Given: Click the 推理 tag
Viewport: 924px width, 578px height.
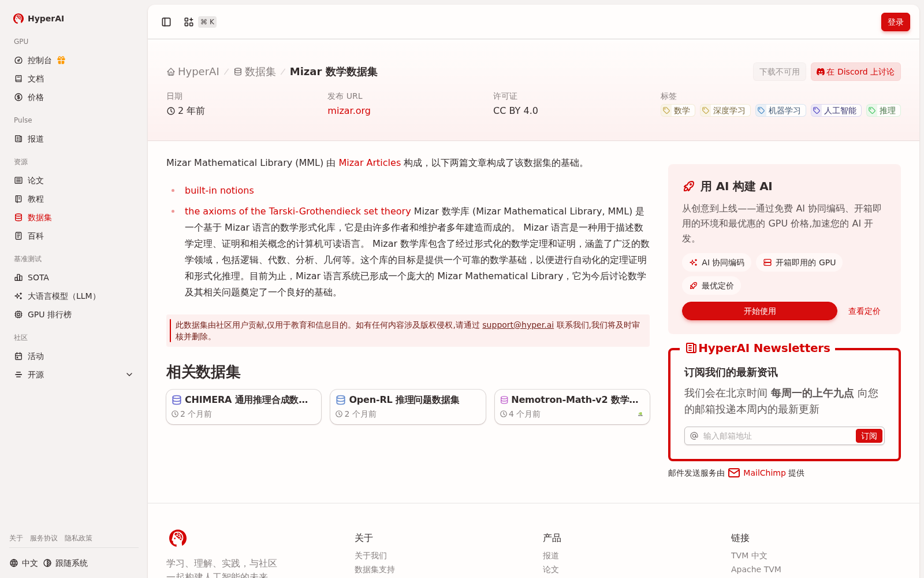Looking at the screenshot, I should click(x=883, y=110).
